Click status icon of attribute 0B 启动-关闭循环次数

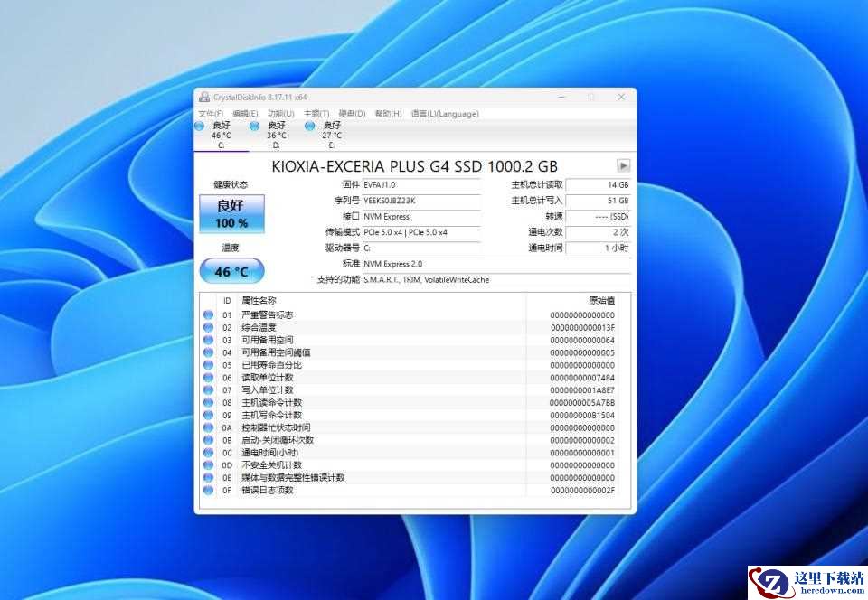click(x=208, y=440)
